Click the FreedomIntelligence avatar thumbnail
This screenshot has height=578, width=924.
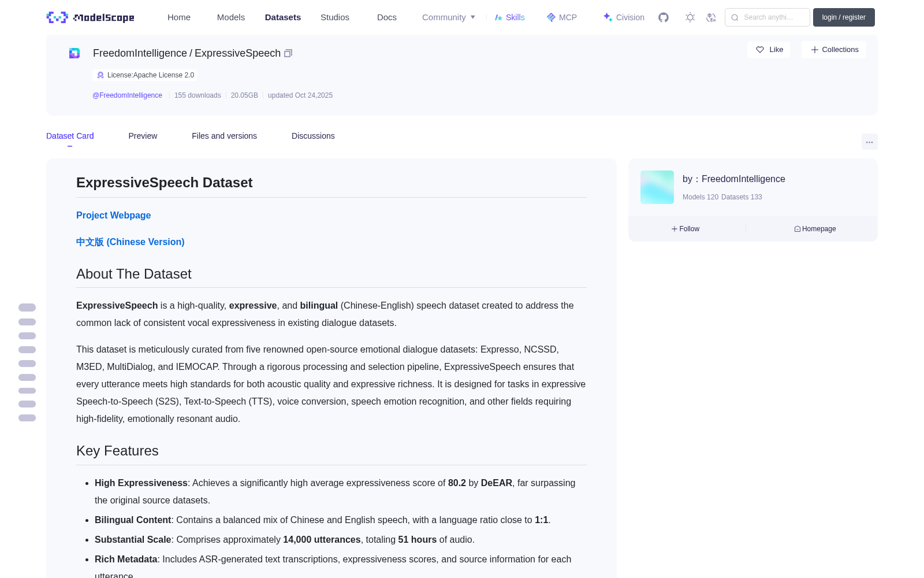(657, 187)
